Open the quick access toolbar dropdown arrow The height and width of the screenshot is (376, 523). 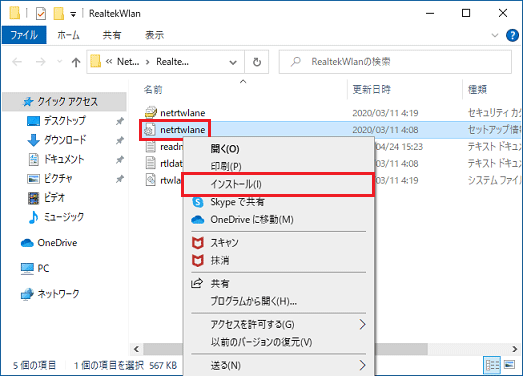pos(73,14)
